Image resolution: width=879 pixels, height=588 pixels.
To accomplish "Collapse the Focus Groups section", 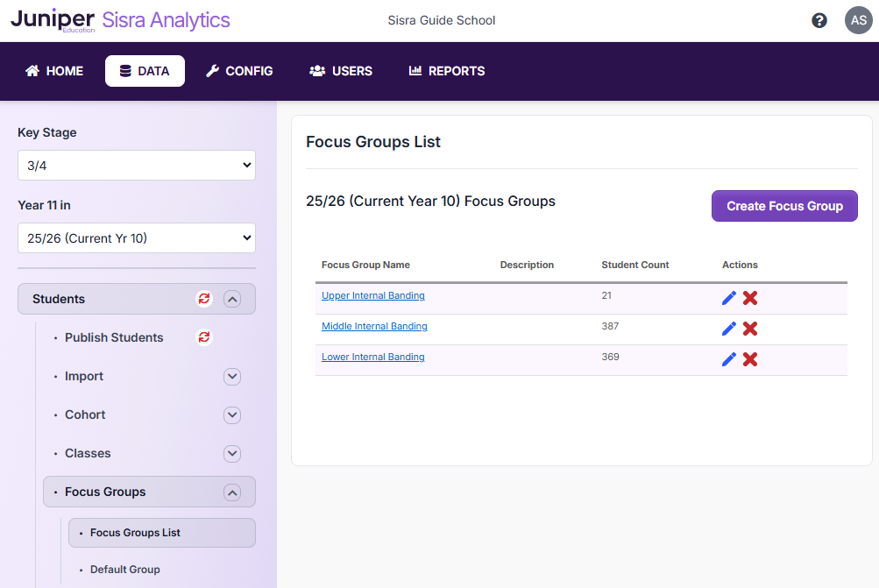I will click(232, 492).
